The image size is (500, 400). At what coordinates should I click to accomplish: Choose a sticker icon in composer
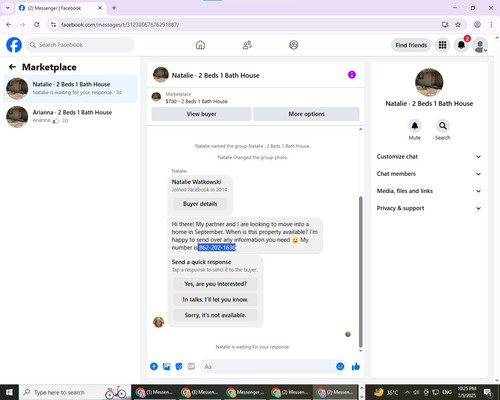click(179, 367)
